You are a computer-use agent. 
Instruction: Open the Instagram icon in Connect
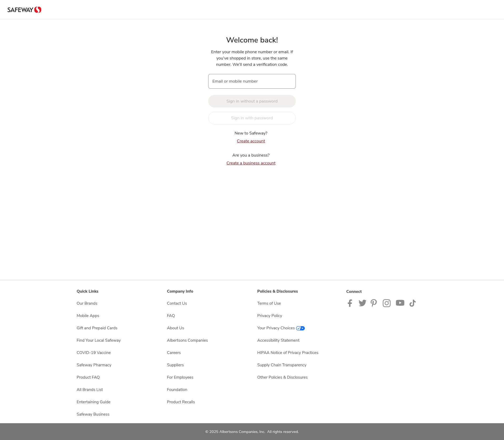click(x=387, y=303)
